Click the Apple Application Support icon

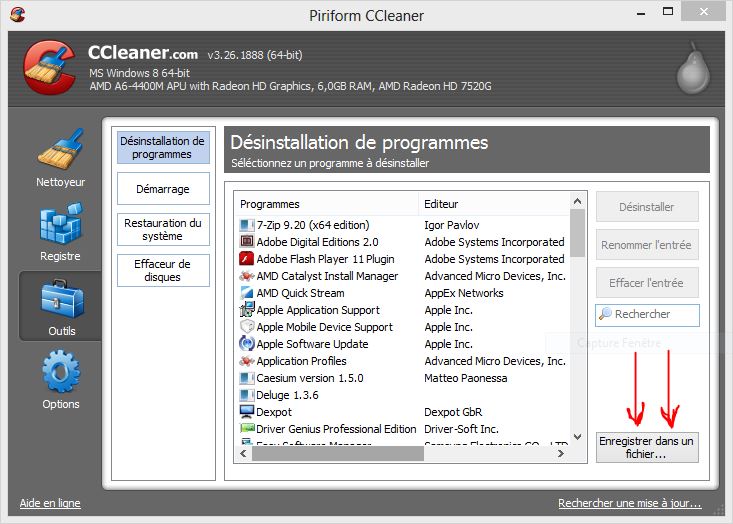pos(246,310)
